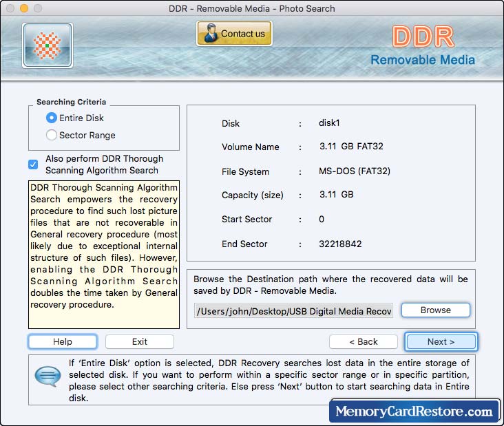
Task: Minimize the window with yellow button
Action: point(24,8)
